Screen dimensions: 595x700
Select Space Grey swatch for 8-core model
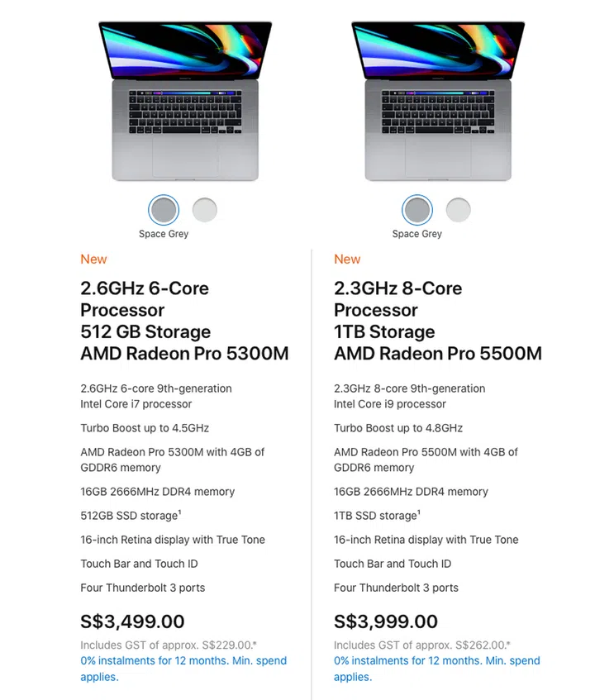417,210
